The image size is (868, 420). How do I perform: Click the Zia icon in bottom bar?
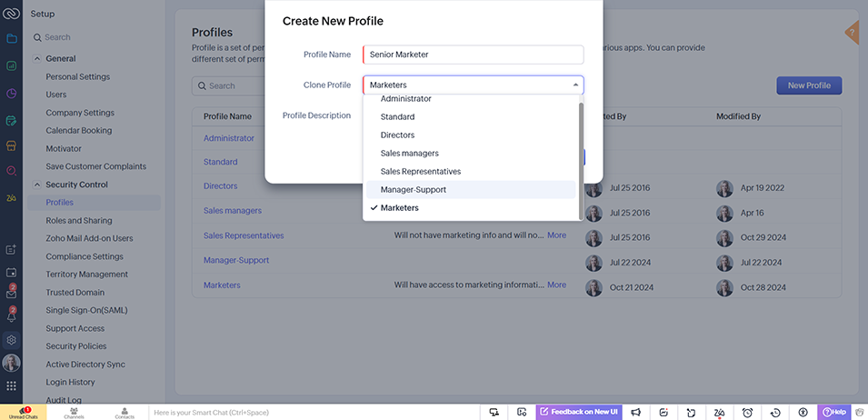(x=719, y=412)
